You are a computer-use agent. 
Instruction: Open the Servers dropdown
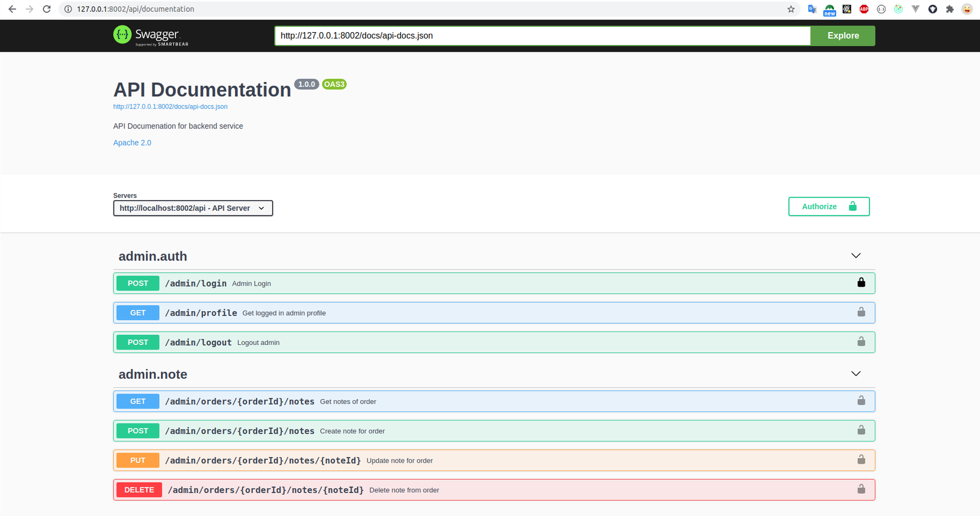tap(193, 208)
